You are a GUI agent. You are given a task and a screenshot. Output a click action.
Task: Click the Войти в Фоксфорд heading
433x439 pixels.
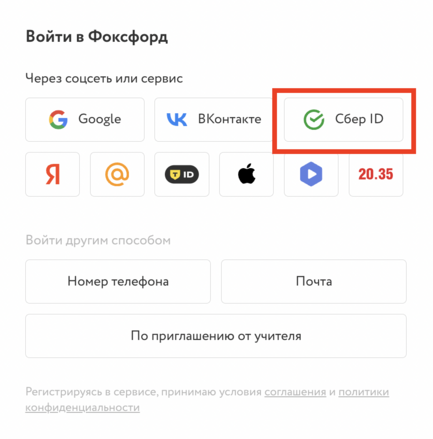[97, 37]
